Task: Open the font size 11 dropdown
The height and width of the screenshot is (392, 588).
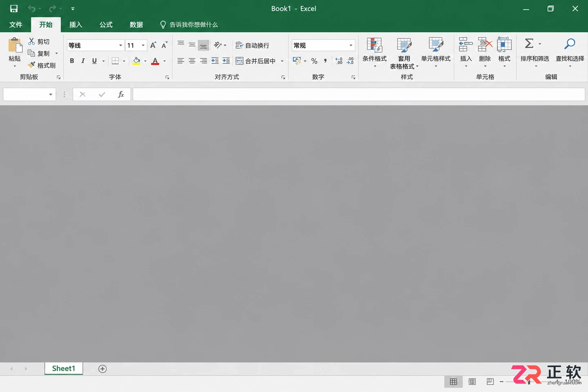Action: pyautogui.click(x=143, y=45)
